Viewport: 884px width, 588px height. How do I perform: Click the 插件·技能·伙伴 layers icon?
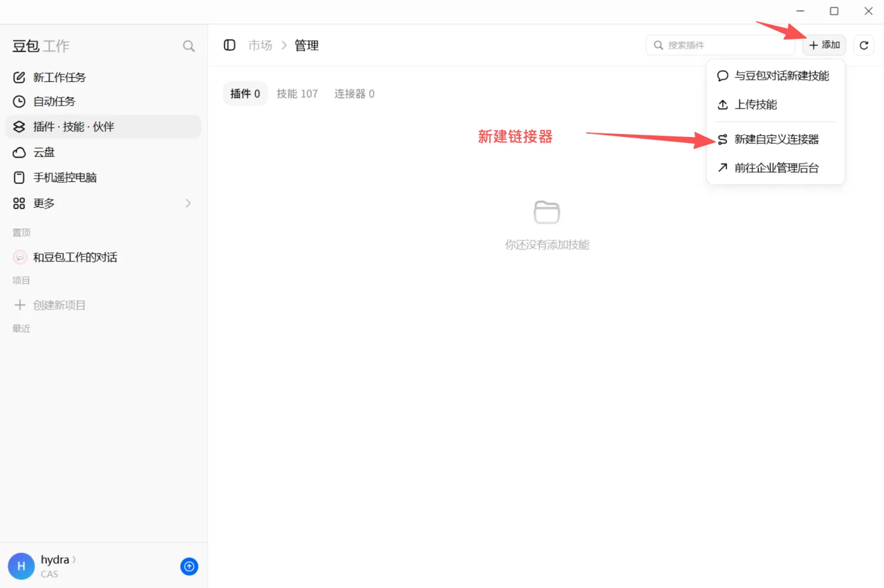[x=19, y=127]
